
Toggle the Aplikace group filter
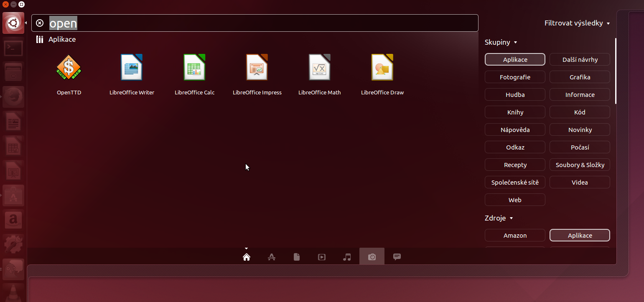tap(515, 59)
